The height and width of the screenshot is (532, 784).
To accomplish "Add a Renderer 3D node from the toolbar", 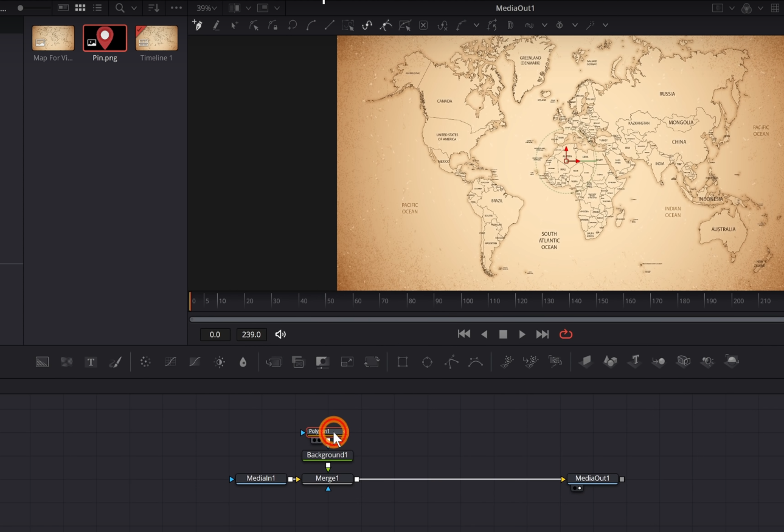I will (x=732, y=361).
